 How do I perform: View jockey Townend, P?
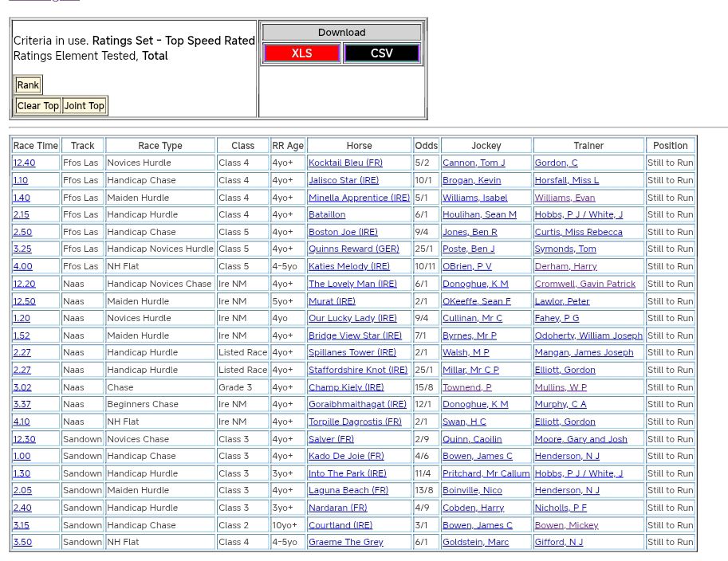tap(466, 387)
